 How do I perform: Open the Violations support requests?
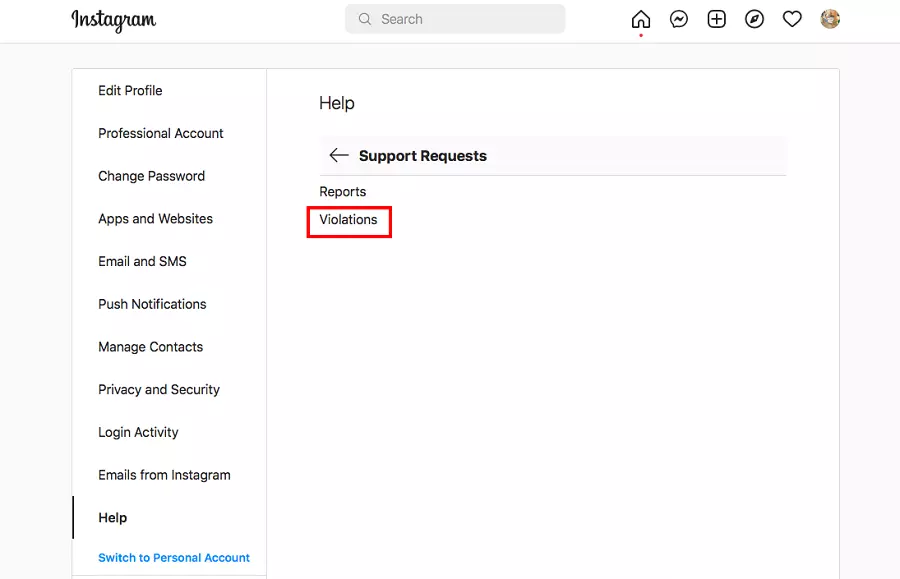point(348,220)
